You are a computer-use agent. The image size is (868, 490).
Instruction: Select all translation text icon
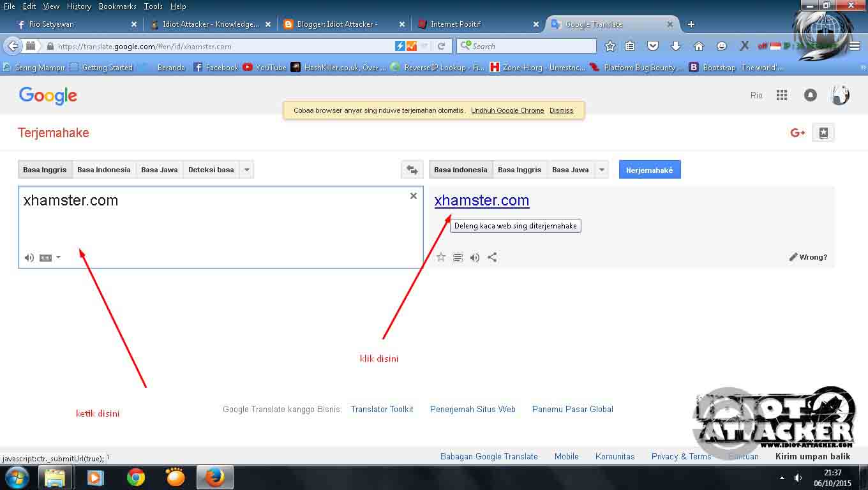[x=458, y=257]
